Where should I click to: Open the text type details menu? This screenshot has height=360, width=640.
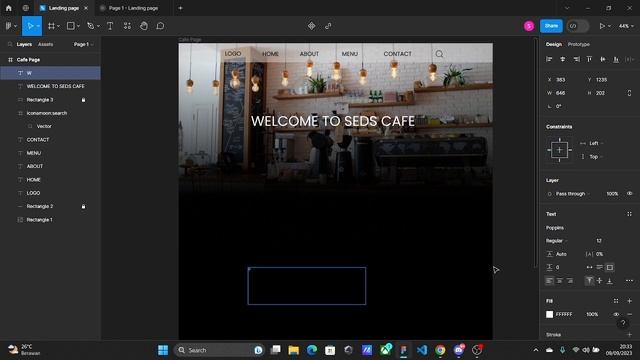tap(629, 281)
